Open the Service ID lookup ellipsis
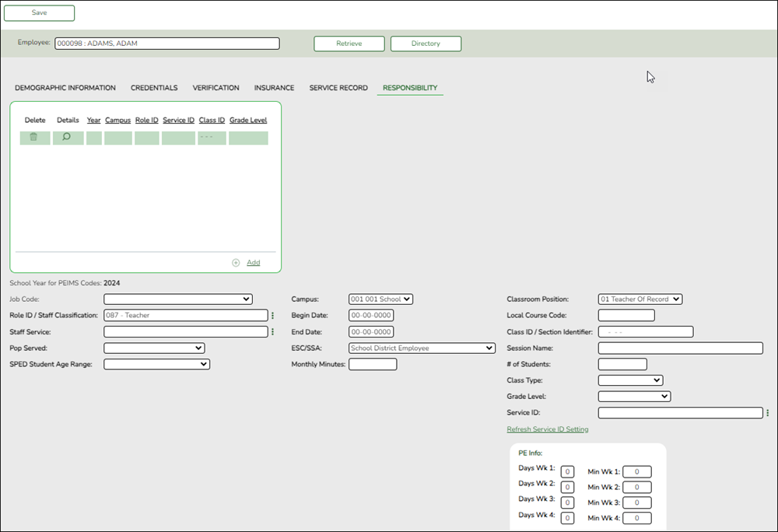Image resolution: width=778 pixels, height=532 pixels. (x=767, y=412)
